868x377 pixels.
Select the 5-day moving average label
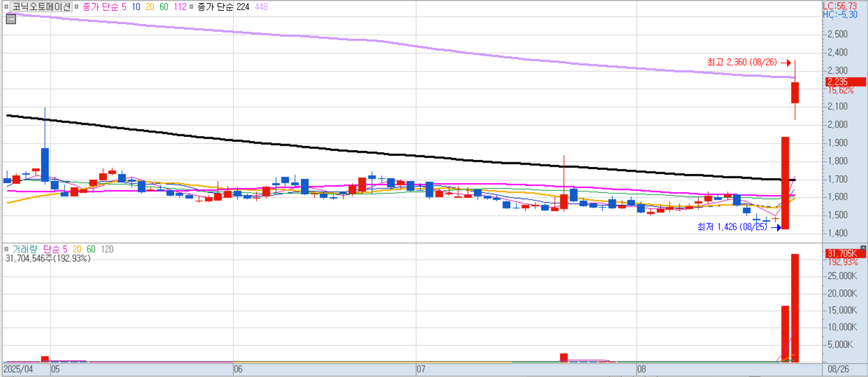click(x=104, y=7)
